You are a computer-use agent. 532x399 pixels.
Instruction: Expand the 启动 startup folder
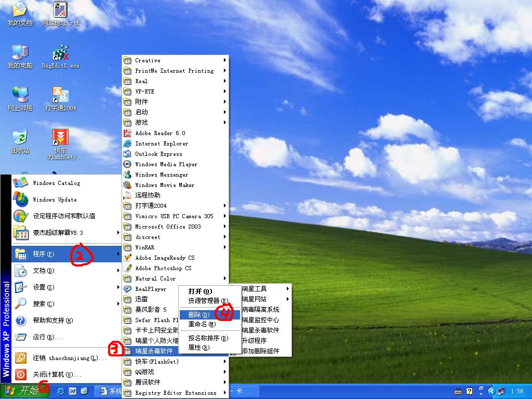(175, 112)
